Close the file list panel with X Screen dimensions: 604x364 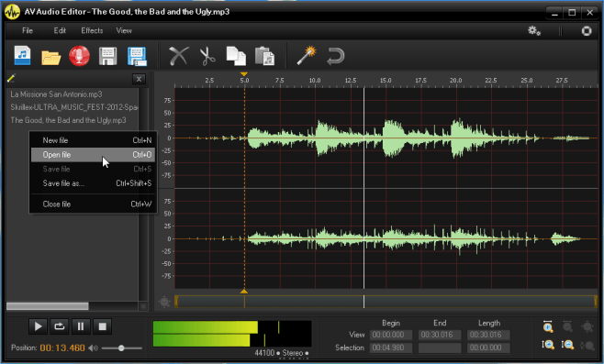click(x=139, y=79)
